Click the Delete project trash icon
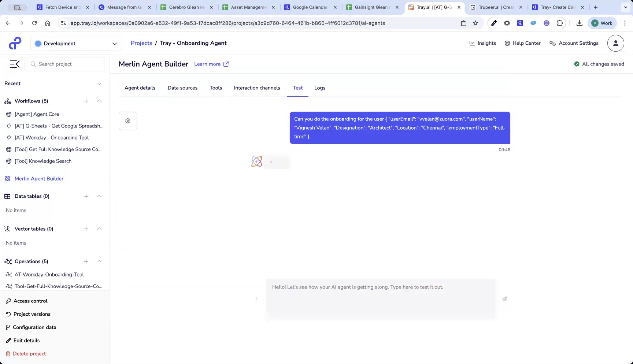This screenshot has width=633, height=364. click(x=8, y=353)
